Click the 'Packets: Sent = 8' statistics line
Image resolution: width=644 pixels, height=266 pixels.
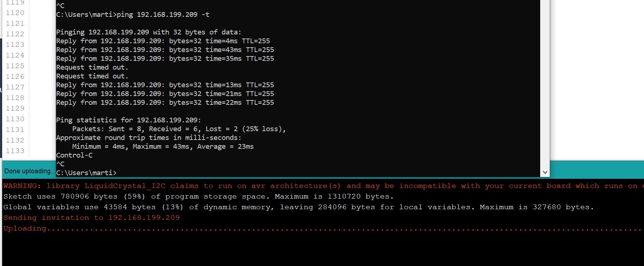(179, 129)
